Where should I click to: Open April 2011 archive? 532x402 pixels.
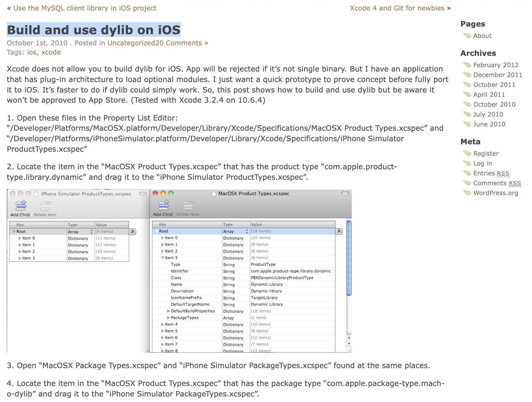(489, 95)
